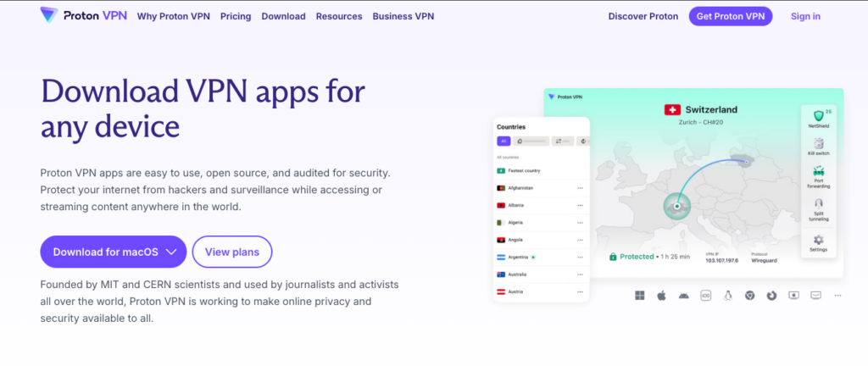
Task: Open the Proton VPN logo home link
Action: (84, 15)
